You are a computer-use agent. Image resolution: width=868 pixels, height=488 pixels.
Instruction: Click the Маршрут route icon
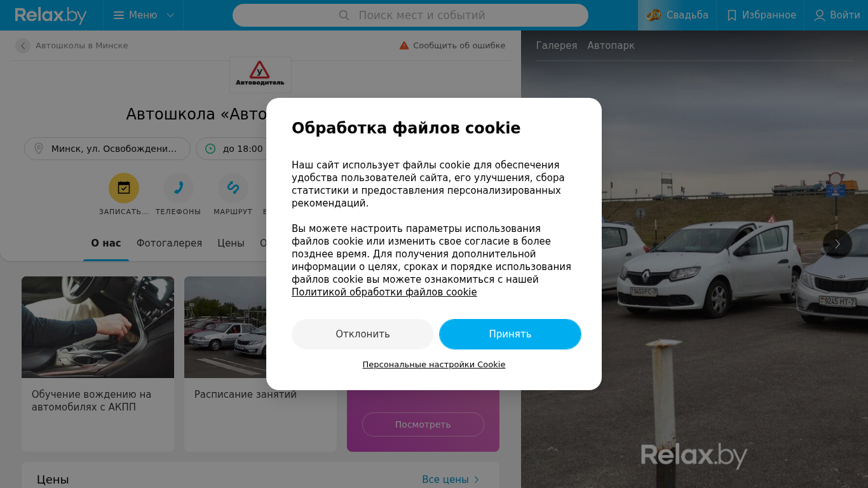pyautogui.click(x=233, y=188)
